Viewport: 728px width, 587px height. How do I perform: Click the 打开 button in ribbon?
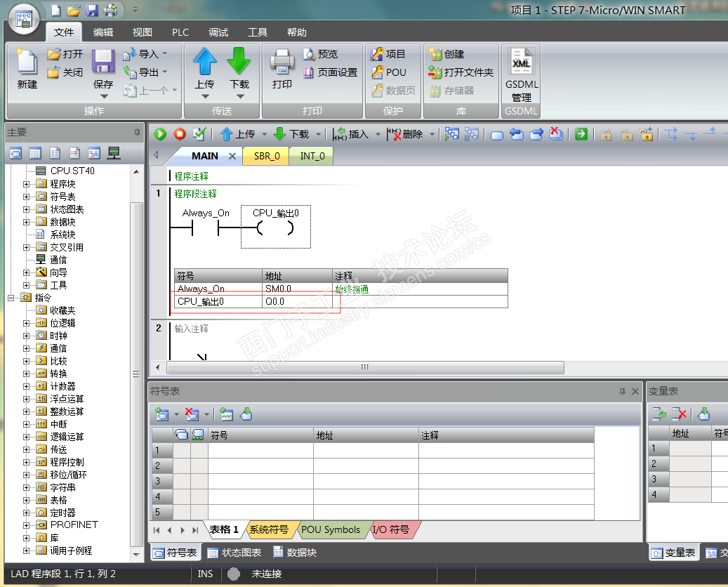[x=65, y=54]
